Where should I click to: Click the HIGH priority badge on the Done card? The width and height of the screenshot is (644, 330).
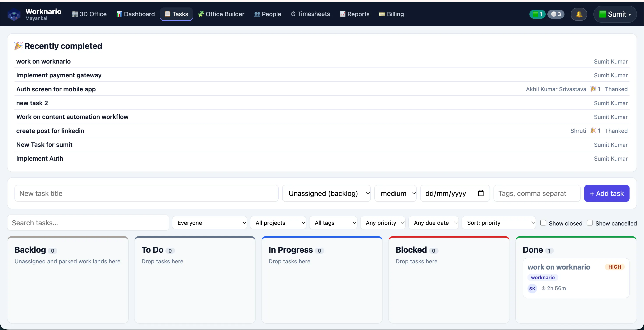[x=614, y=267]
